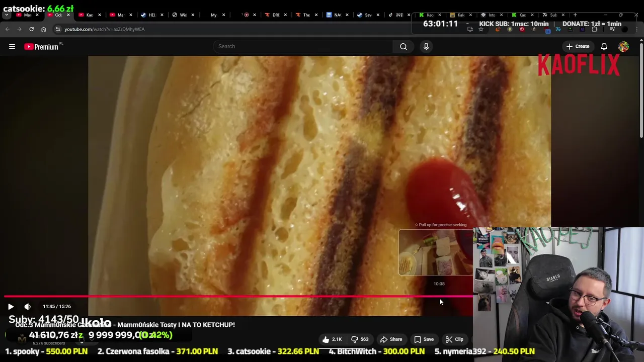Focus the YouTube Search input field
This screenshot has width=644, height=362.
pyautogui.click(x=303, y=47)
